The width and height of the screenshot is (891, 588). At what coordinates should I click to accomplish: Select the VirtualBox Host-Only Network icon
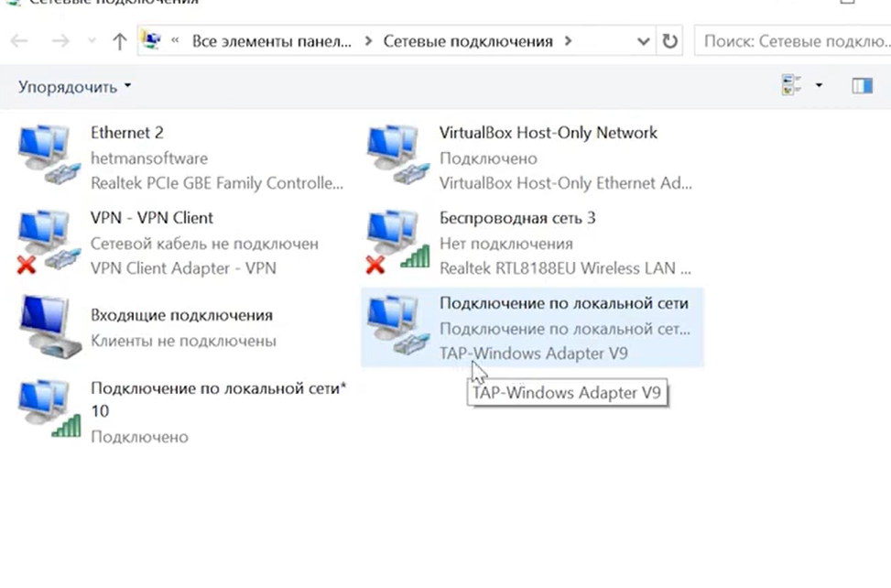[x=397, y=155]
